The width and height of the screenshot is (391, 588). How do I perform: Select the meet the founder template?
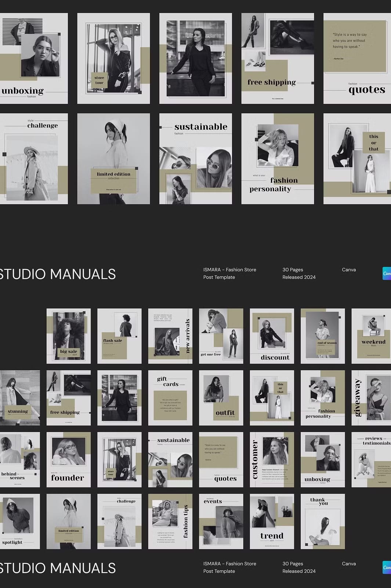click(69, 459)
